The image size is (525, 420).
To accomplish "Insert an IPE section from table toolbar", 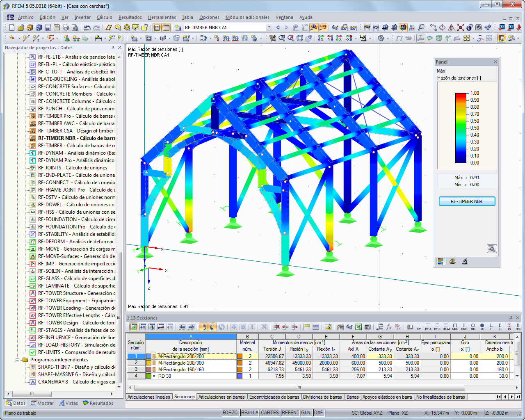I will 419,327.
